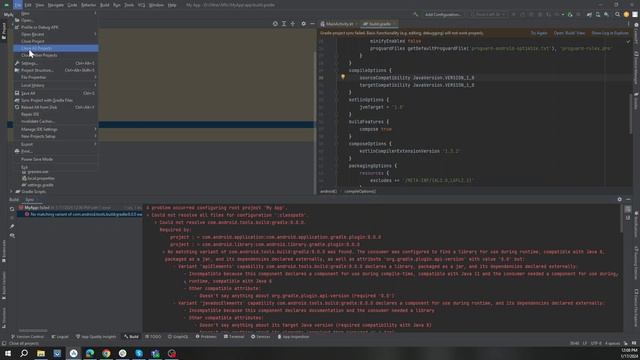
Task: Expand Local History submenu
Action: pyautogui.click(x=56, y=85)
